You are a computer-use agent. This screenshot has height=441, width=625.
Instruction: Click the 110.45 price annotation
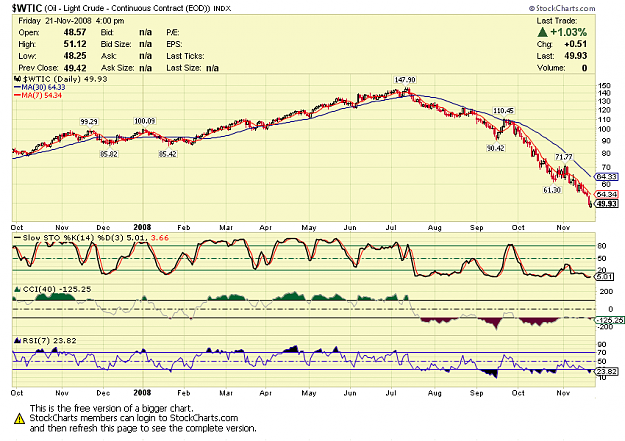click(503, 110)
